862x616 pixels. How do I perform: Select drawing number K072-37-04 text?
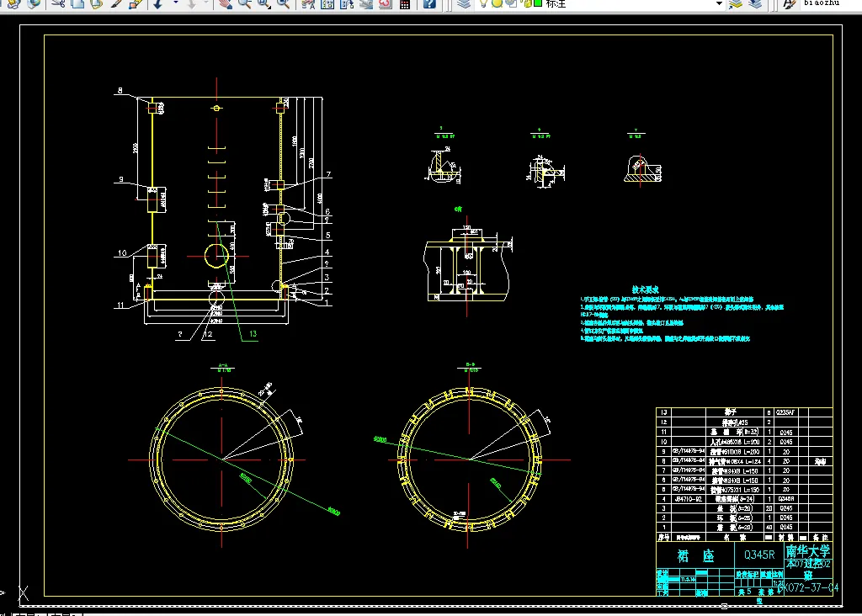[809, 587]
